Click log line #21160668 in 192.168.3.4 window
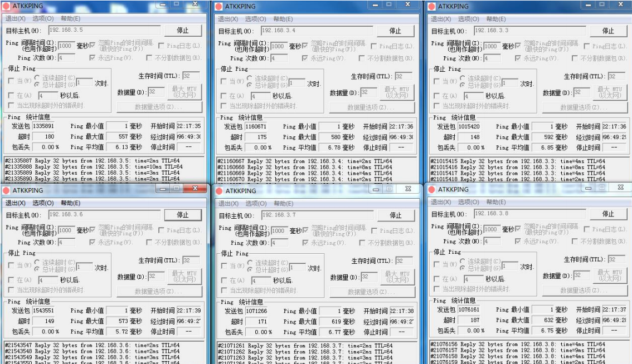 305,167
